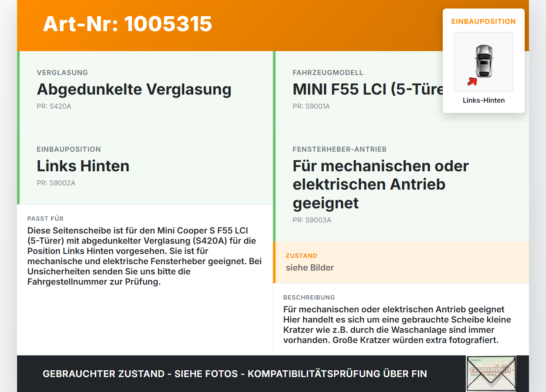Toggle the Abgedunkelte Verglasung option
Viewport: 546px width, 392px height.
134,89
